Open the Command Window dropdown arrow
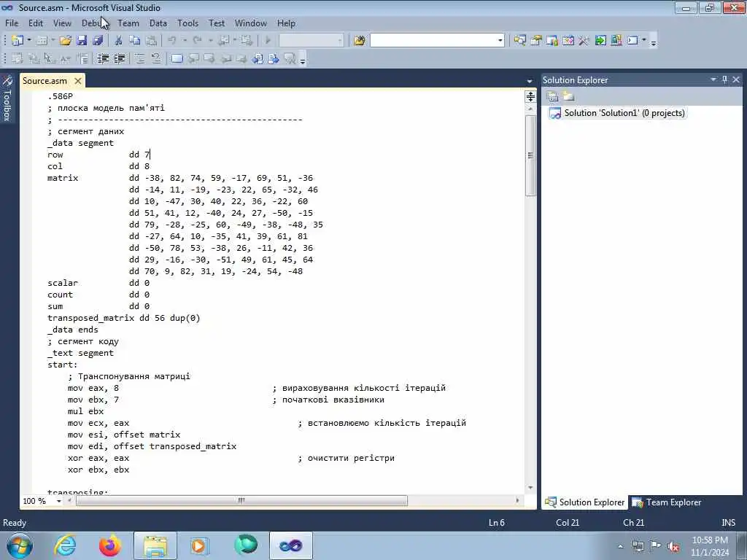 point(644,41)
